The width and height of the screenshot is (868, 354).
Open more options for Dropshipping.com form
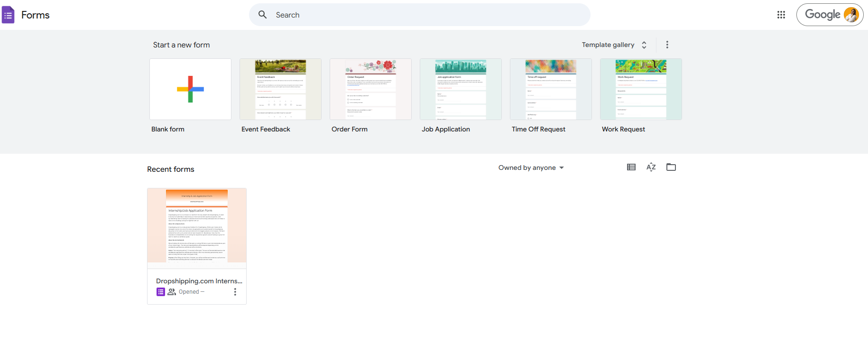(x=235, y=292)
